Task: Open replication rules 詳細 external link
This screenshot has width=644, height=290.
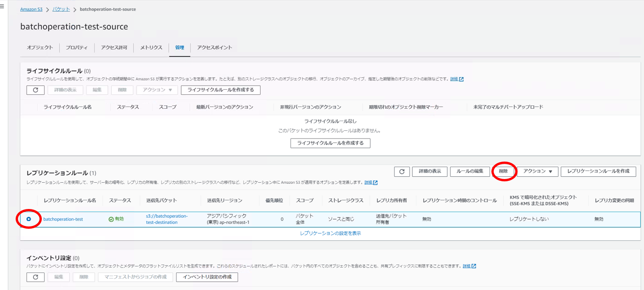Action: coord(371,183)
